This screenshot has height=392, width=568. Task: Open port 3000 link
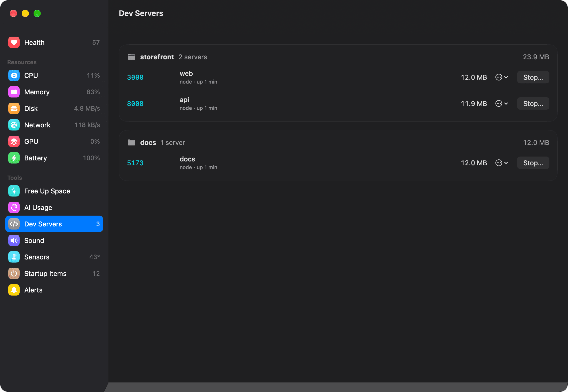coord(135,77)
